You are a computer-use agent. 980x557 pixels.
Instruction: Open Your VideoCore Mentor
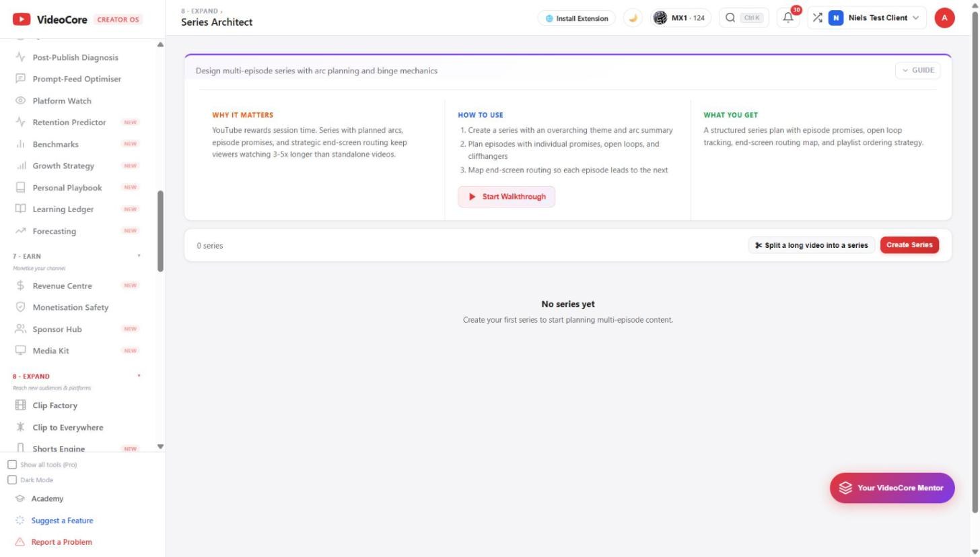click(892, 488)
